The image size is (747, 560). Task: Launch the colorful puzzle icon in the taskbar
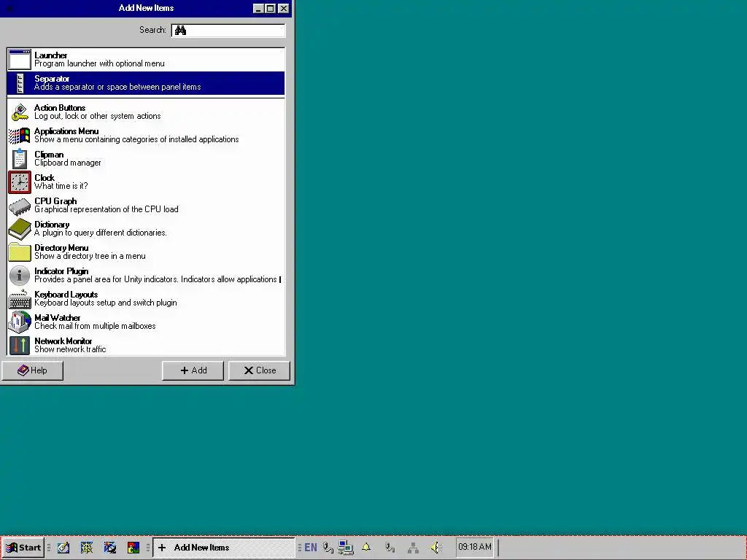click(x=133, y=548)
